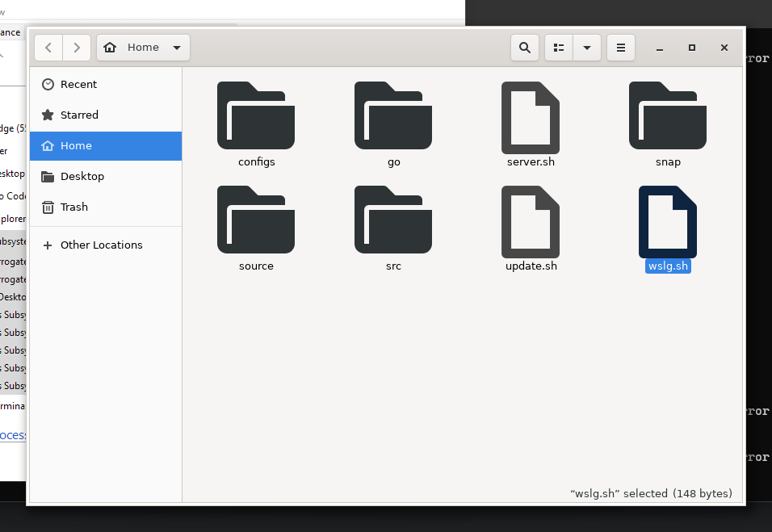
Task: Click the search magnifier button
Action: [x=525, y=48]
